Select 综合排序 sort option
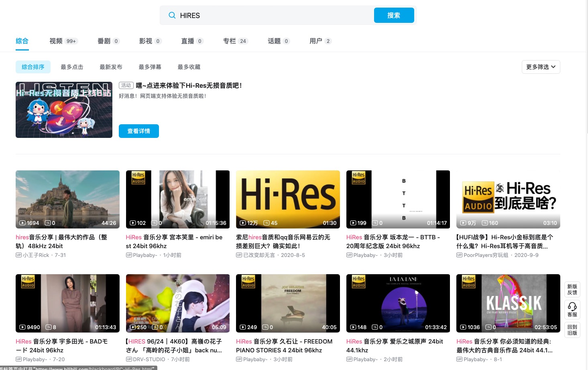The image size is (588, 370). [33, 67]
